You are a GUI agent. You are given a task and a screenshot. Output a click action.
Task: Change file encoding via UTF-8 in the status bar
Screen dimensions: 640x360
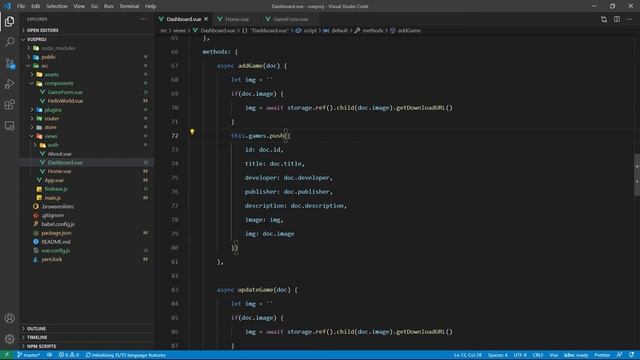click(520, 355)
